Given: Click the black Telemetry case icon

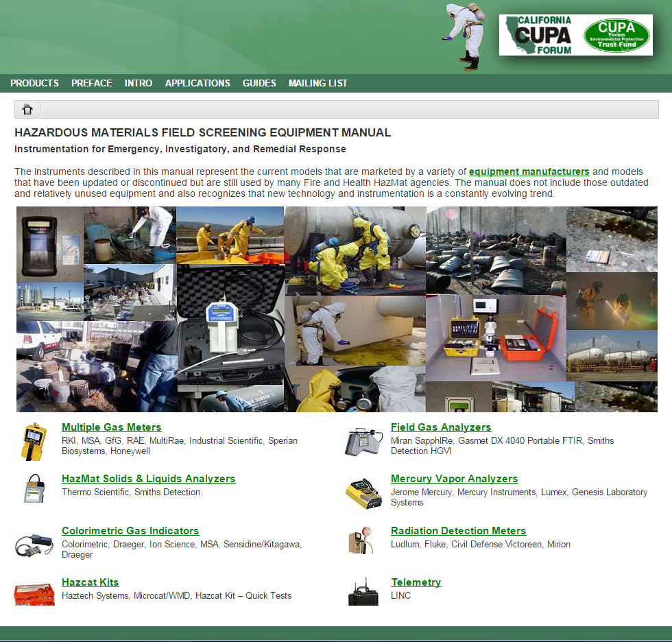Looking at the screenshot, I should coord(363,592).
